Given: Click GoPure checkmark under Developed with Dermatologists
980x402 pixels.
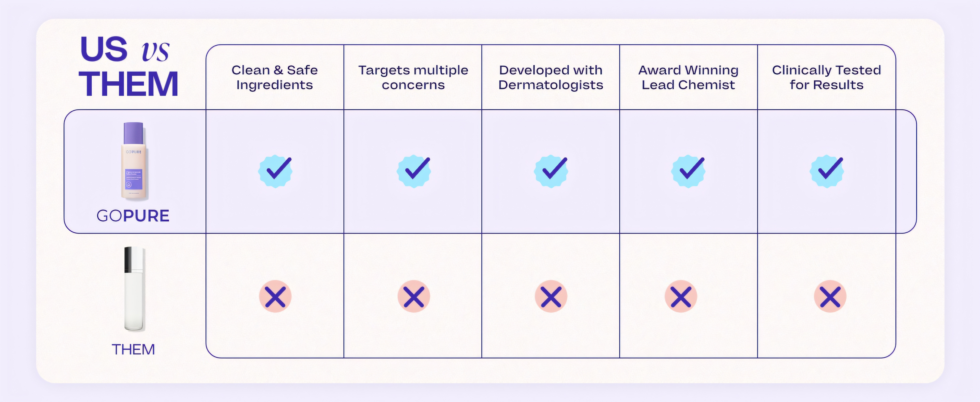Looking at the screenshot, I should (x=551, y=171).
